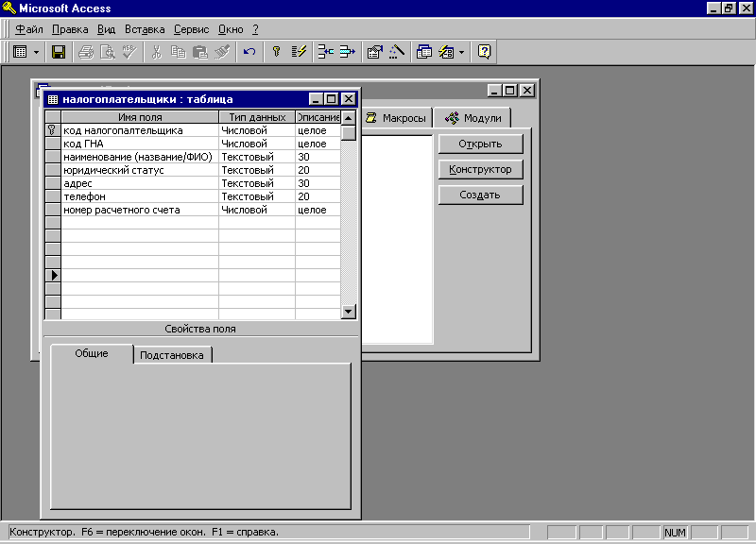Click the field grid scrollbar thumb
756x544 pixels.
(348, 132)
